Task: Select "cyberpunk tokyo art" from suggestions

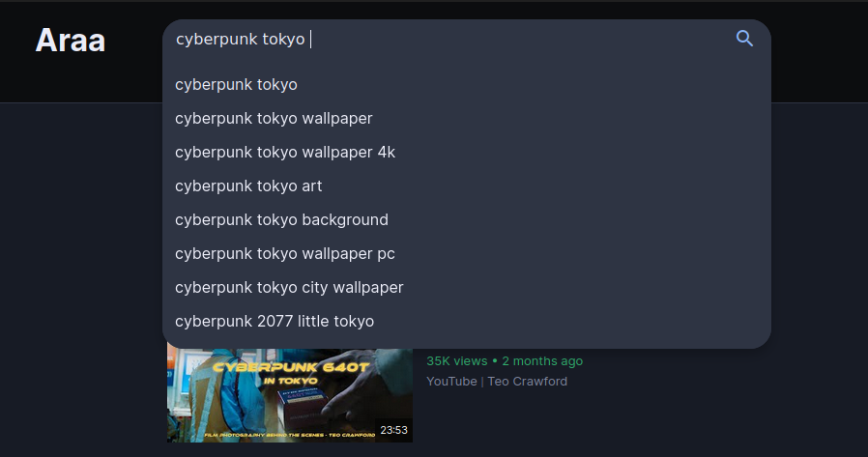Action: point(467,186)
